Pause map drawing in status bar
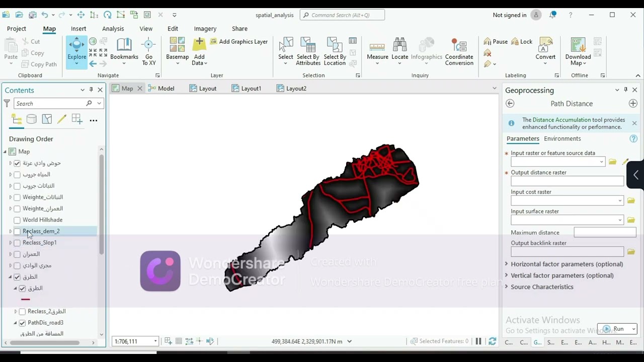Viewport: 644px width, 362px height. (x=478, y=341)
